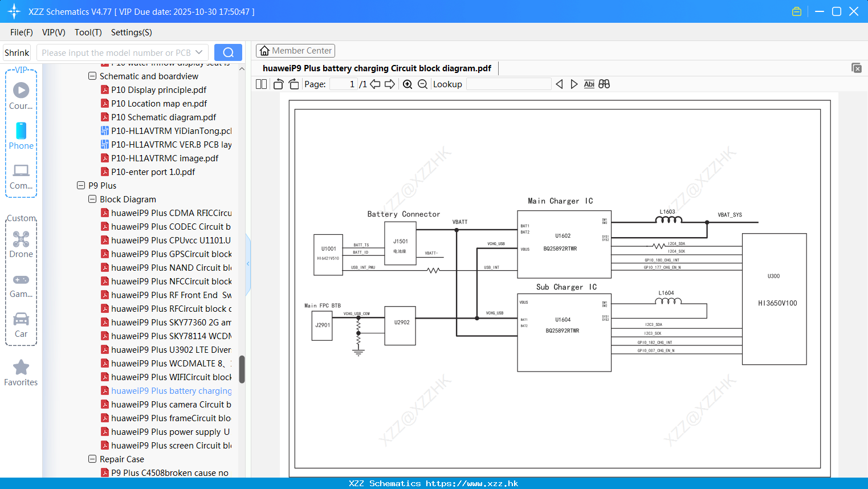Select the Phone category icon

pyautogui.click(x=21, y=136)
